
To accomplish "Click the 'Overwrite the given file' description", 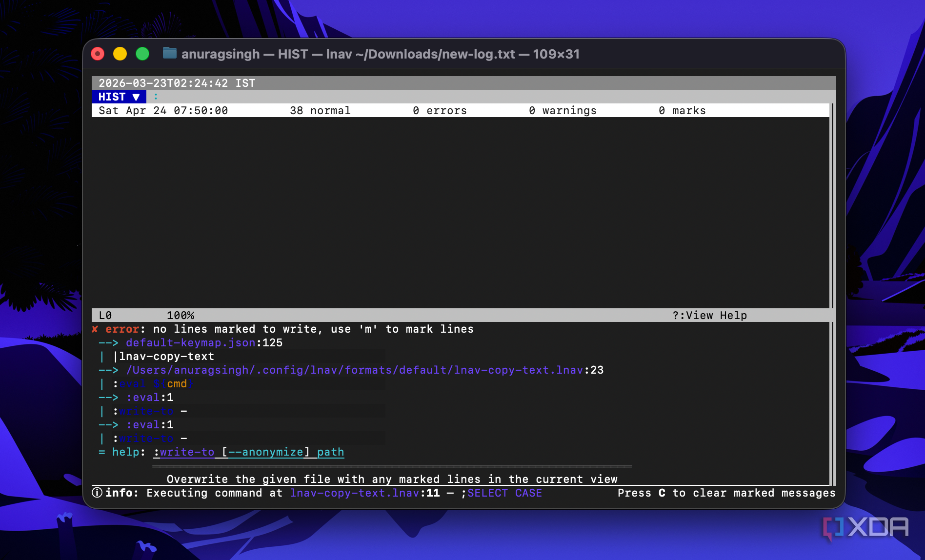I will 392,480.
